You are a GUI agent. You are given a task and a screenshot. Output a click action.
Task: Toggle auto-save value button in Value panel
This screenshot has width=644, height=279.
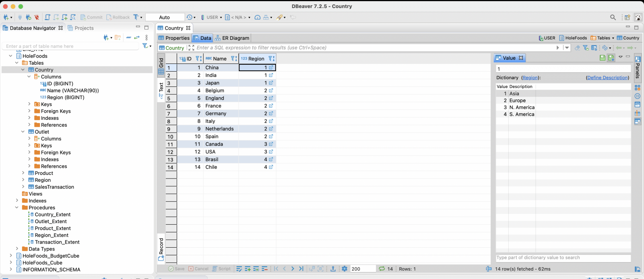tap(611, 58)
